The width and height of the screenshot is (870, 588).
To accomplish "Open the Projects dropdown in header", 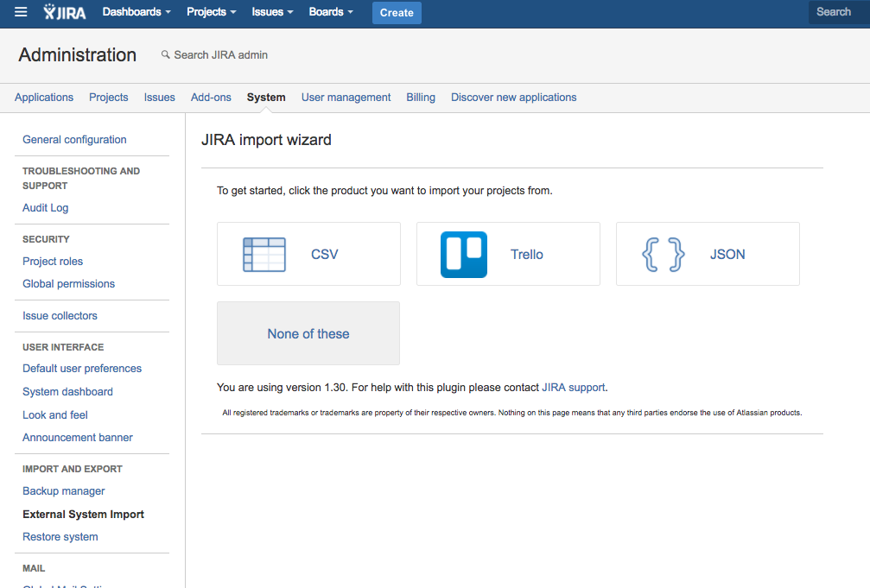I will click(212, 11).
